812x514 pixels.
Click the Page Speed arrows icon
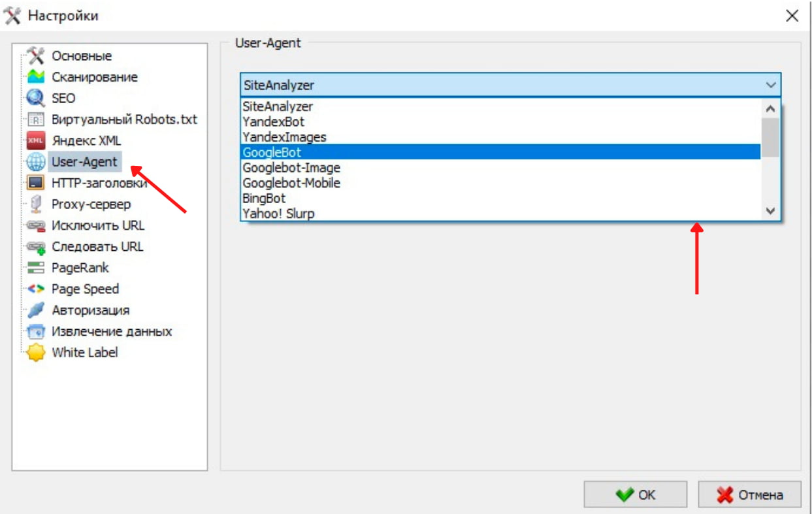(36, 289)
